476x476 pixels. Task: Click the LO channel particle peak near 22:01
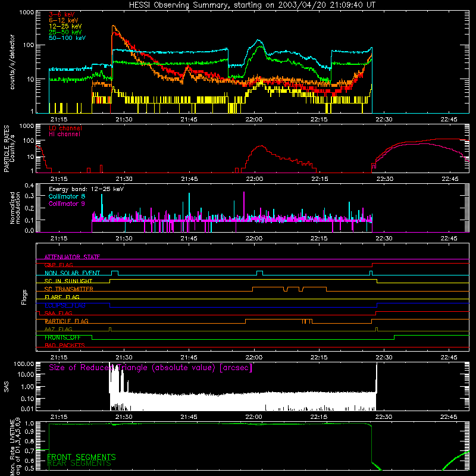pyautogui.click(x=261, y=146)
